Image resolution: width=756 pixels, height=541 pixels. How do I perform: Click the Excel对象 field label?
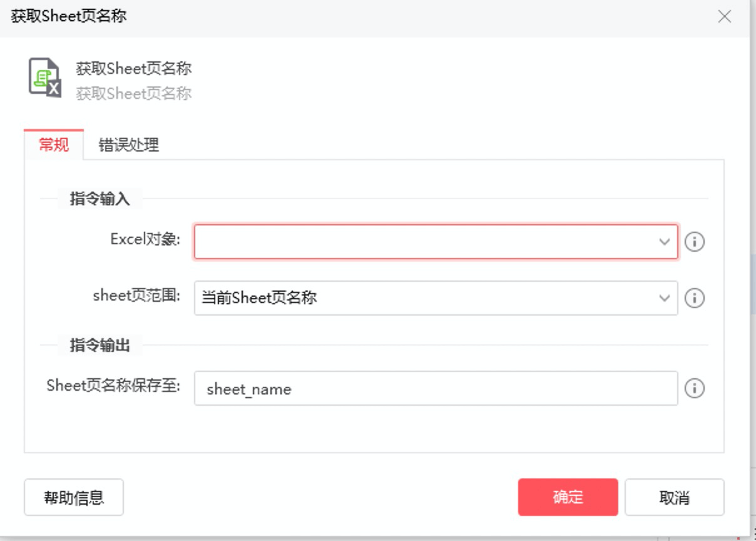145,239
